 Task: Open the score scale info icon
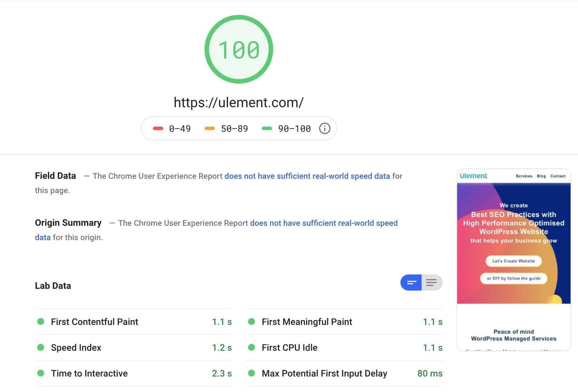pyautogui.click(x=324, y=128)
